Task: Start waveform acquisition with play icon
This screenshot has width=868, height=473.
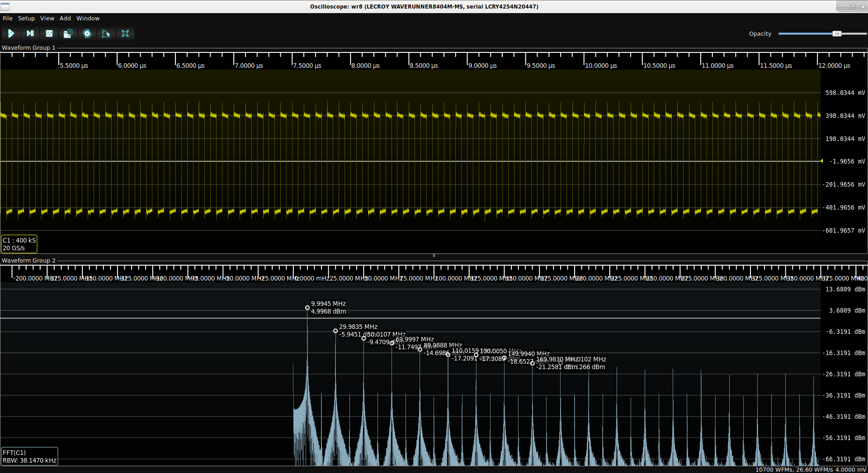Action: pyautogui.click(x=11, y=33)
